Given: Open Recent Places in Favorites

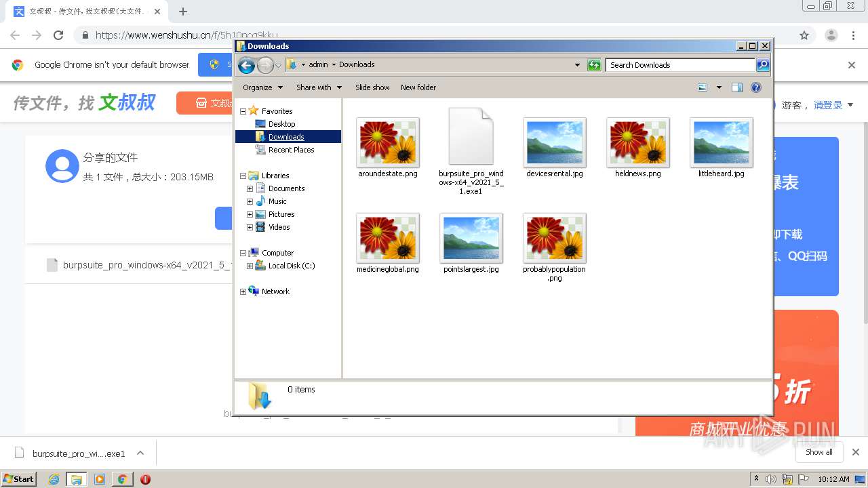Looking at the screenshot, I should (291, 150).
